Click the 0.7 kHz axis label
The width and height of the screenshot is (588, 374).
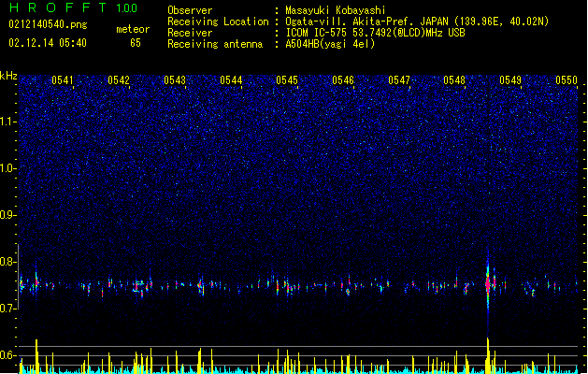tap(7, 309)
